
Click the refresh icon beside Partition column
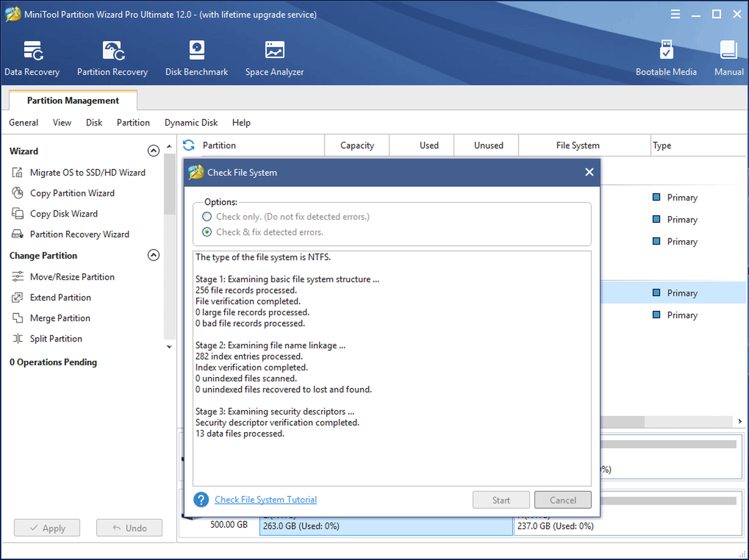(188, 145)
